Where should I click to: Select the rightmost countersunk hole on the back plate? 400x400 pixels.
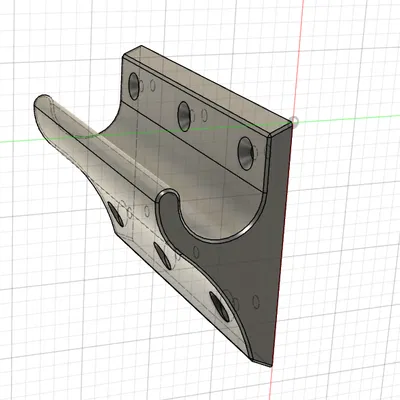pos(246,153)
